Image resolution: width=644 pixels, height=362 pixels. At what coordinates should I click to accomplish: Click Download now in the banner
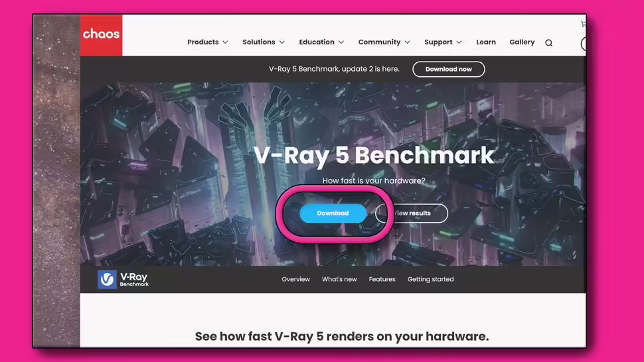click(449, 70)
